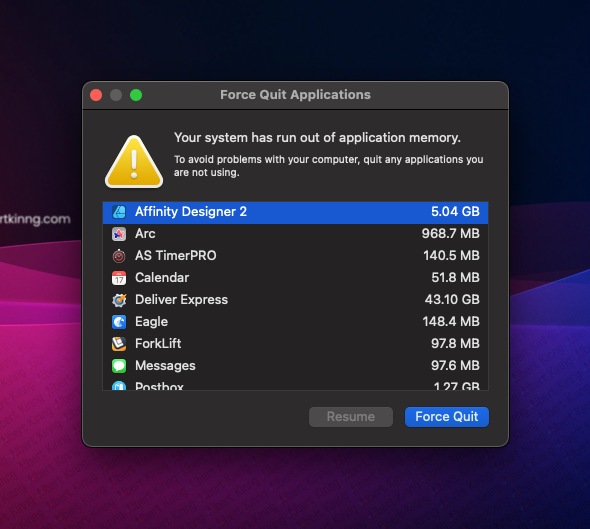This screenshot has height=529, width=590.
Task: Close the Force Quit Applications window
Action: 96,95
